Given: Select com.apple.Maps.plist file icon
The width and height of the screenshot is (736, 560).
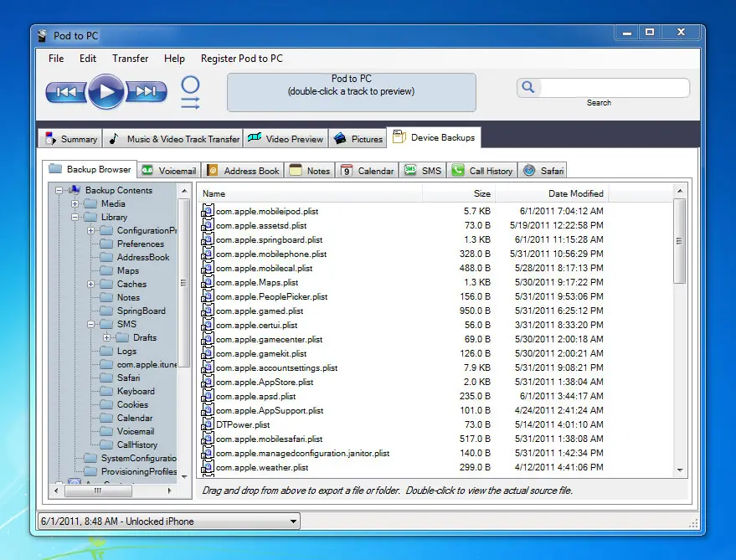Looking at the screenshot, I should [208, 282].
